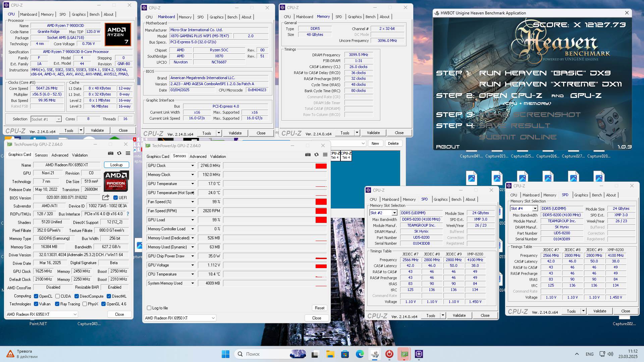This screenshot has height=362, width=644.
Task: Click the BIOS export arrow icon beside UEFI
Action: tap(106, 197)
